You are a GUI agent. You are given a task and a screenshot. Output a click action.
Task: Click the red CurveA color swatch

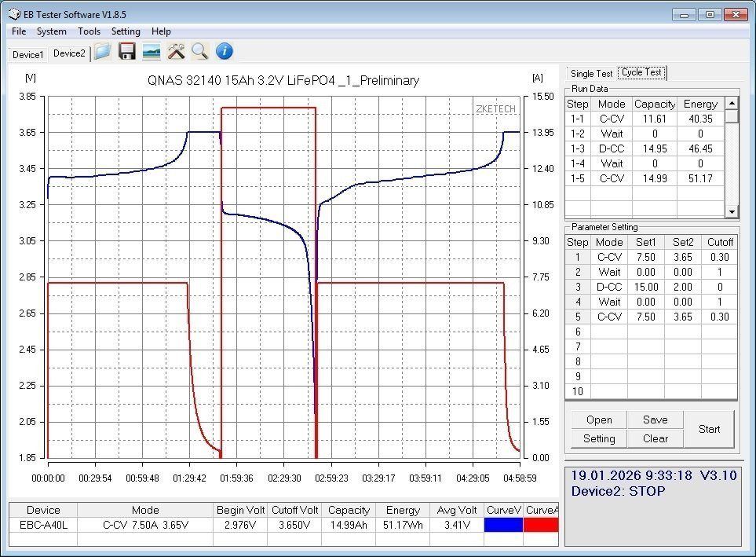[x=541, y=525]
